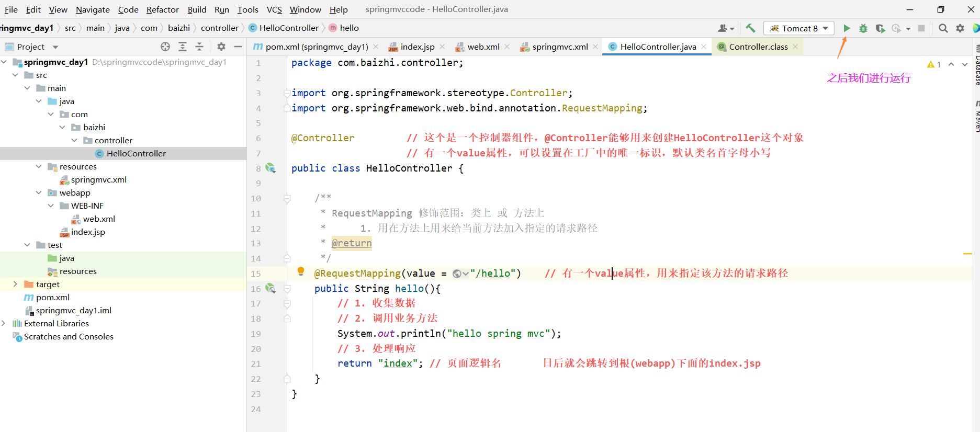This screenshot has width=980, height=432.
Task: Hide the Project tool window
Action: pos(238,47)
